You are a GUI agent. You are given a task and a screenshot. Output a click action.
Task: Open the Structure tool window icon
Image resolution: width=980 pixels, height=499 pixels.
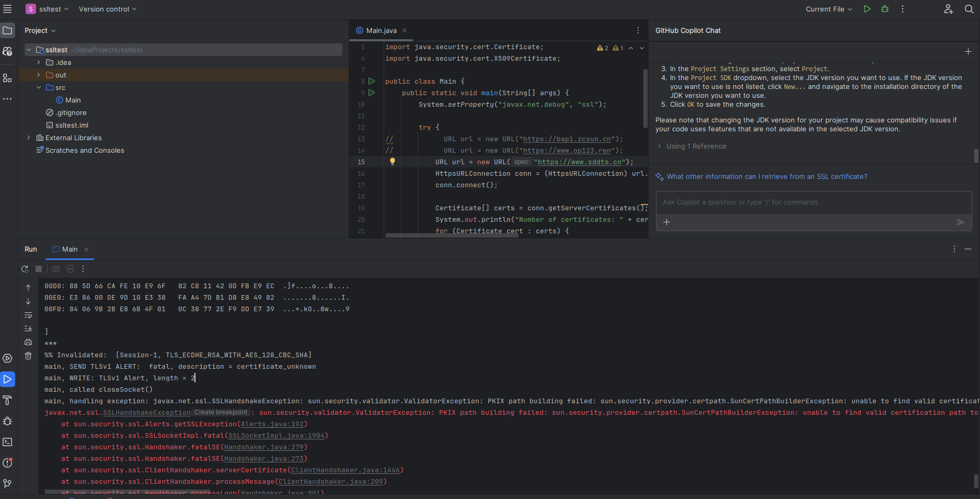7,78
